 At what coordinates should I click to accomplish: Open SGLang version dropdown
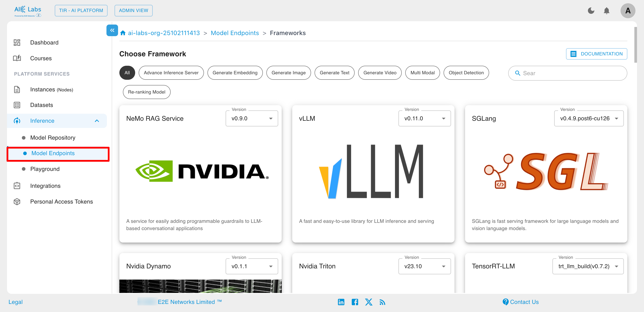coord(589,119)
